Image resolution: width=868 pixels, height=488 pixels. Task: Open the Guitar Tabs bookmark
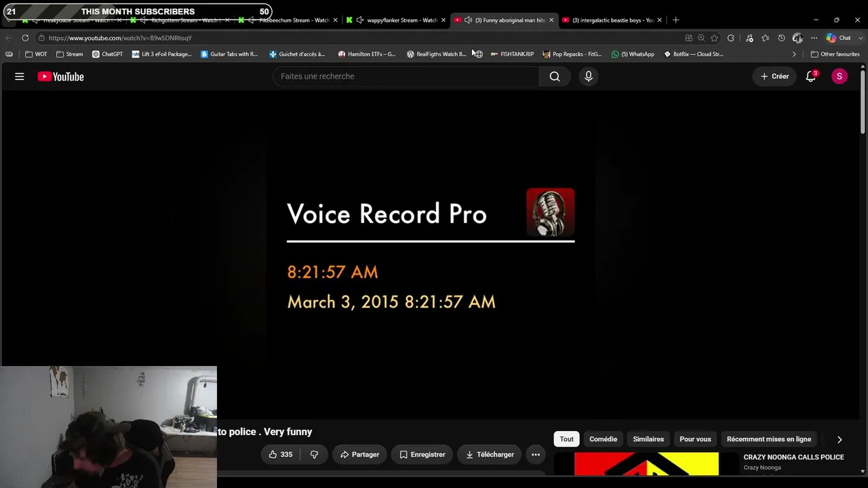pos(229,54)
